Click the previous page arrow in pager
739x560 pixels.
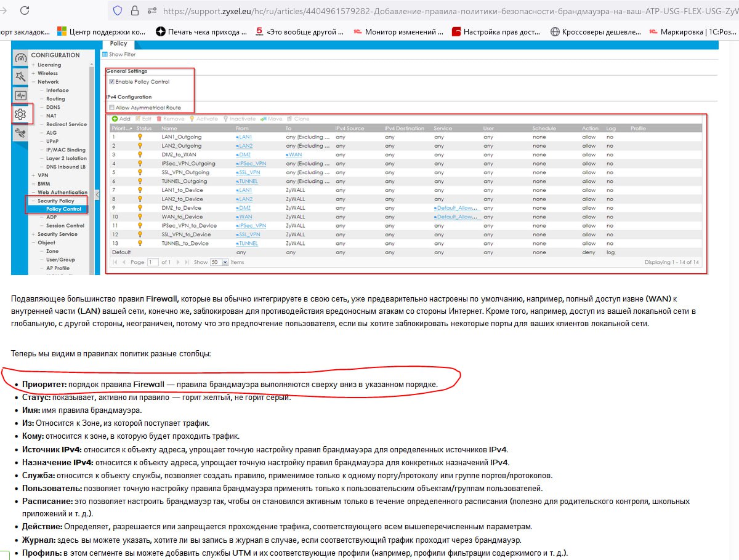point(124,262)
